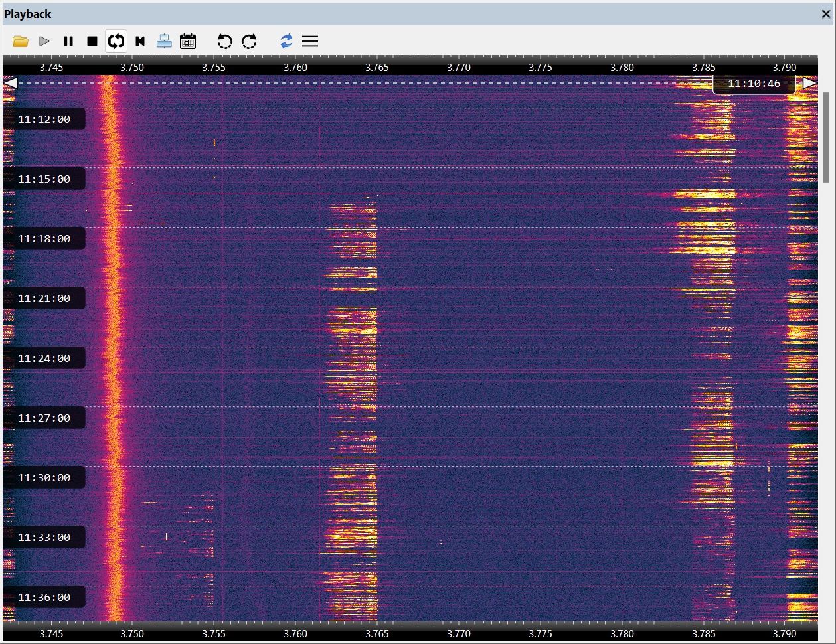Click the 11:36:00 timestamp marker

[x=44, y=597]
